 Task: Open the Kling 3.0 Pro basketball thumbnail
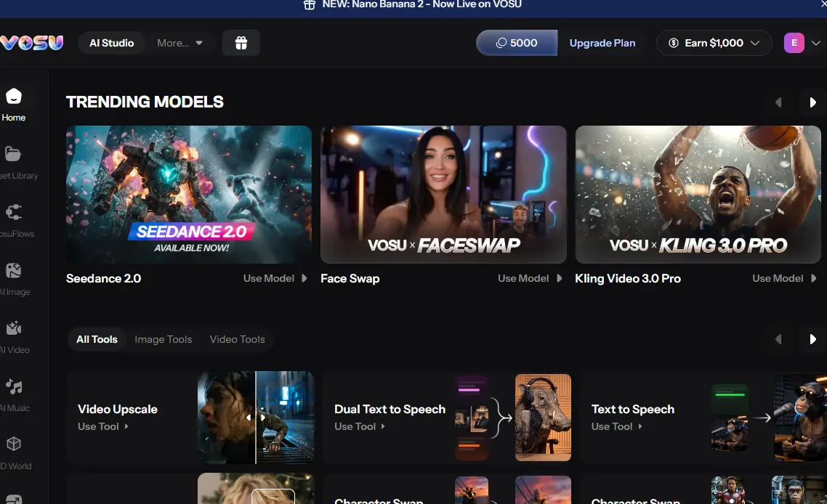click(698, 195)
